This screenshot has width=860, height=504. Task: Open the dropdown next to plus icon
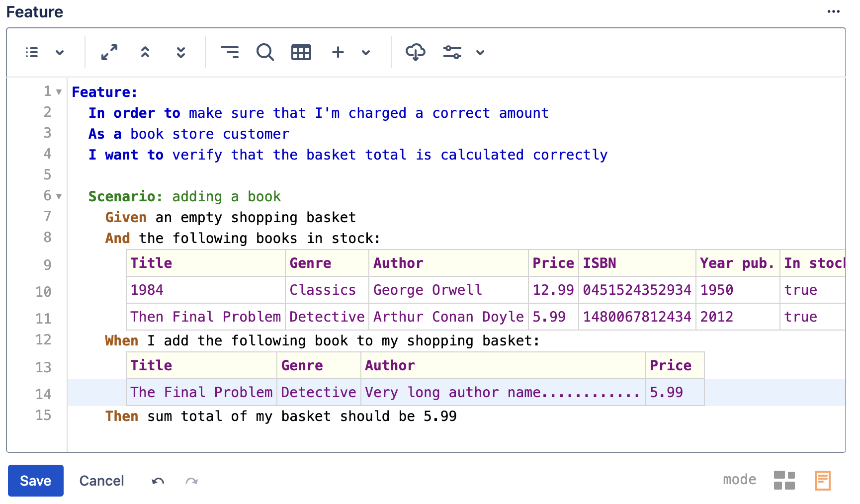(366, 52)
